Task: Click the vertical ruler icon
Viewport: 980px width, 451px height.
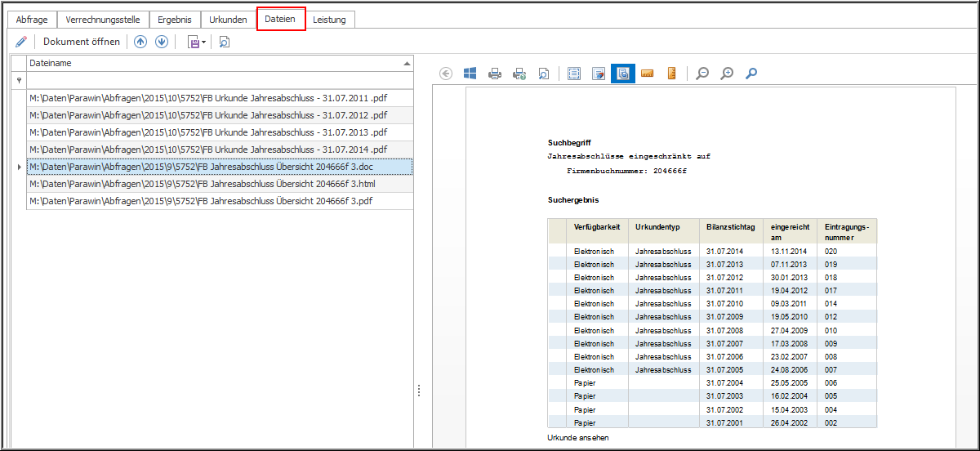Action: (x=671, y=74)
